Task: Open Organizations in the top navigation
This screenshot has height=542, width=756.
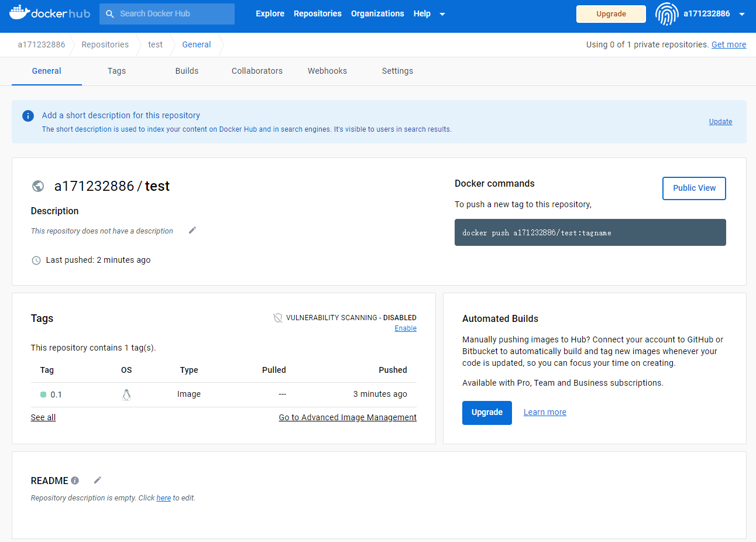Action: 377,13
